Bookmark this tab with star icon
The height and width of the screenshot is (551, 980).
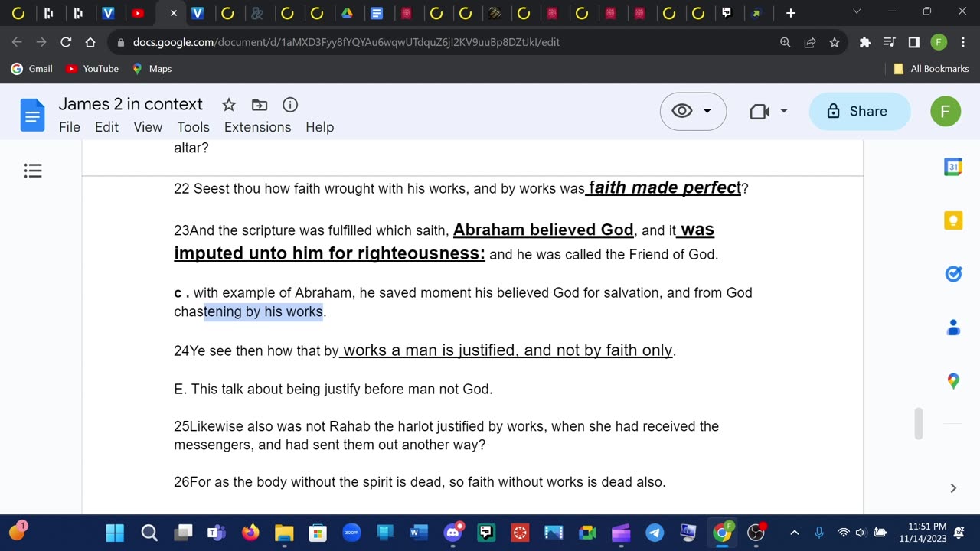[835, 43]
